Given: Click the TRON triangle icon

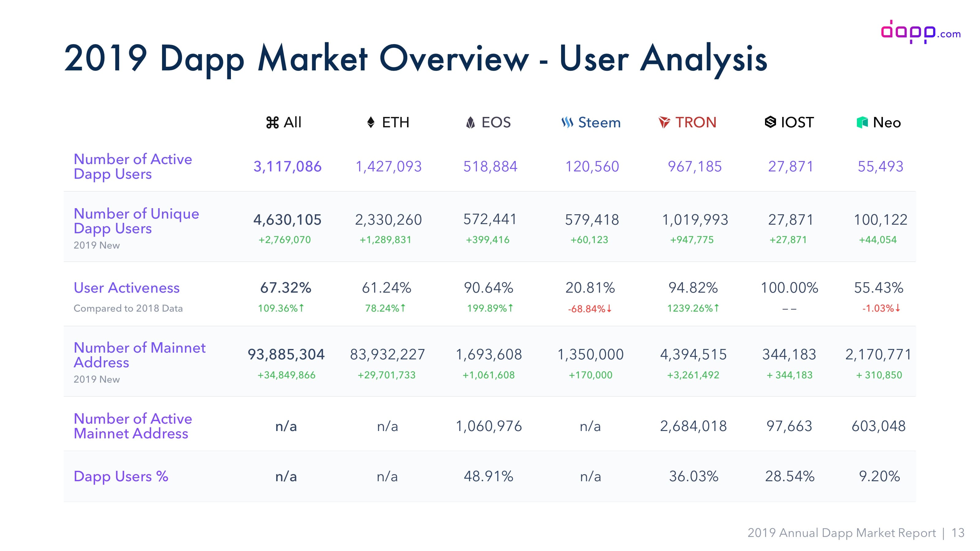Looking at the screenshot, I should click(x=664, y=122).
